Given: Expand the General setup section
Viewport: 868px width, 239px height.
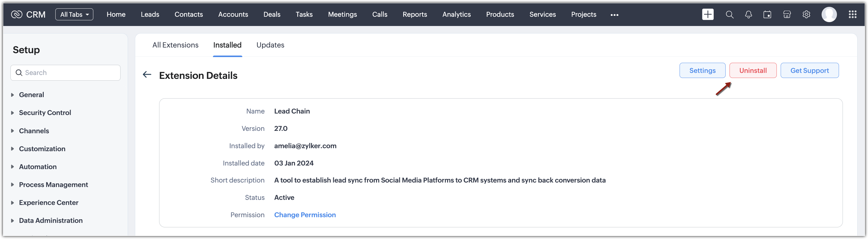Looking at the screenshot, I should 31,95.
